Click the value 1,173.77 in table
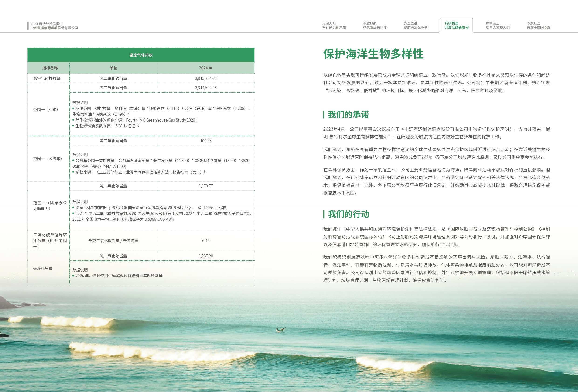The height and width of the screenshot is (392, 578). tap(205, 186)
